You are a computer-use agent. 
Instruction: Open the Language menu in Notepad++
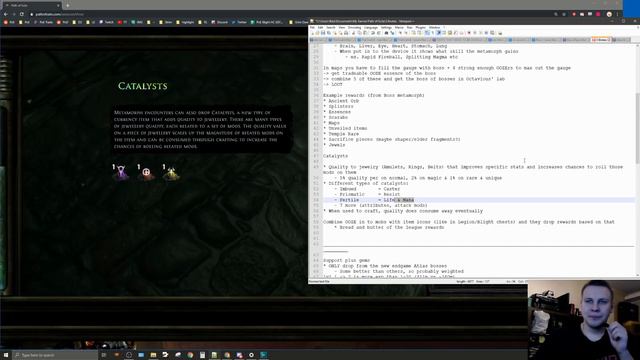click(371, 27)
